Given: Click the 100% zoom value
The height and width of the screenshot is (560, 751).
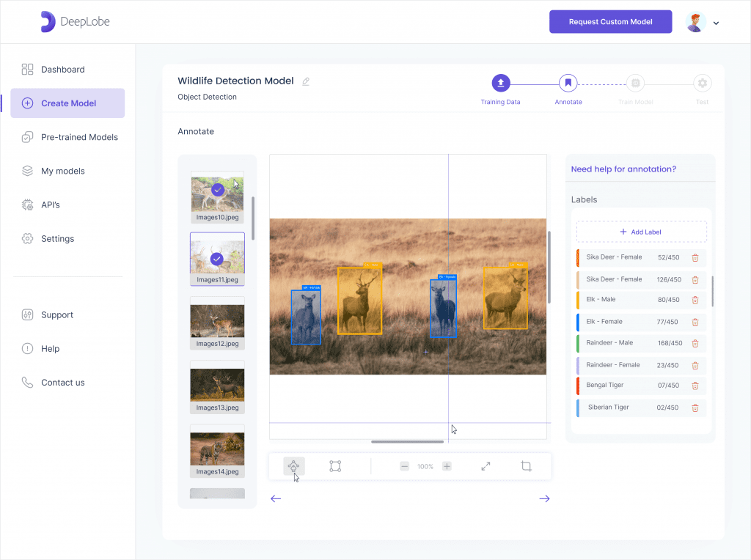Looking at the screenshot, I should tap(425, 467).
